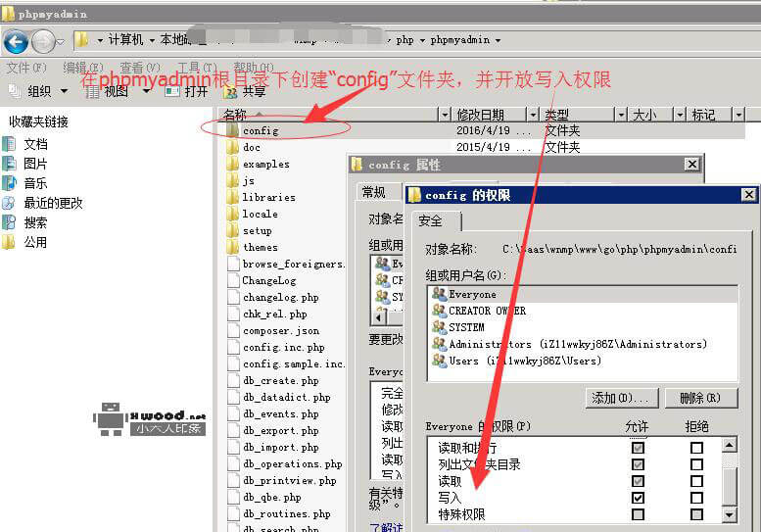Select the Everyone user group icon
Screen dimensions: 761x532
439,294
